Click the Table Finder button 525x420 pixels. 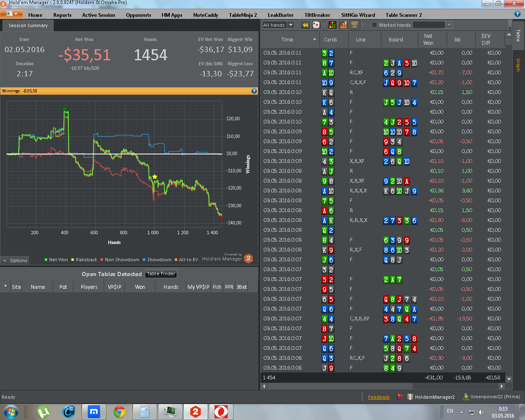(x=161, y=274)
